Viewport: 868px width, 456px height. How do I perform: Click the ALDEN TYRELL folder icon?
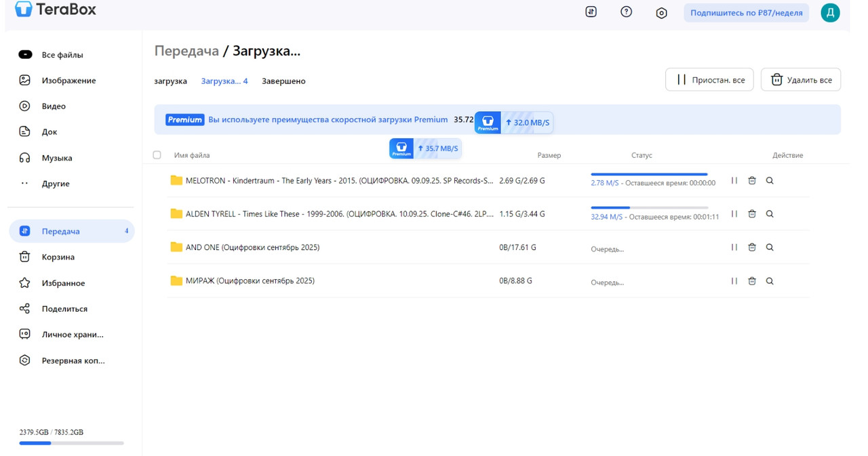(x=176, y=213)
